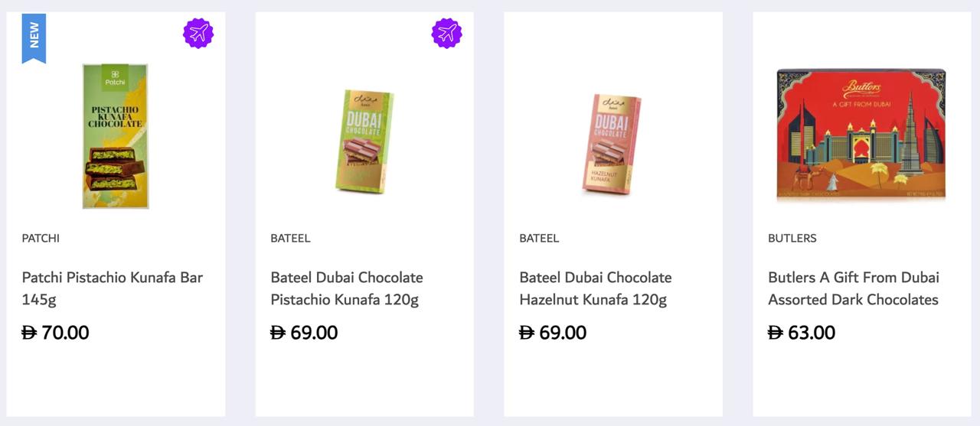Click the 70.00 price amount on the Patchi bar

point(65,333)
